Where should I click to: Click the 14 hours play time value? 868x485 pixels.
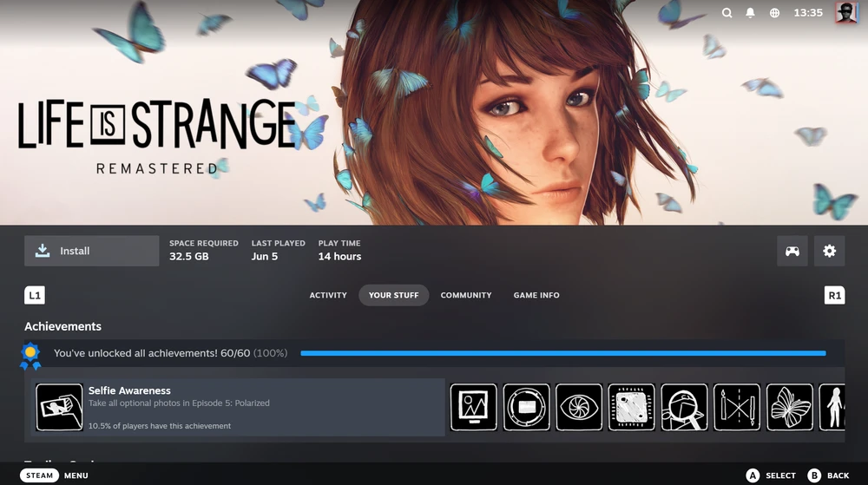tap(339, 257)
